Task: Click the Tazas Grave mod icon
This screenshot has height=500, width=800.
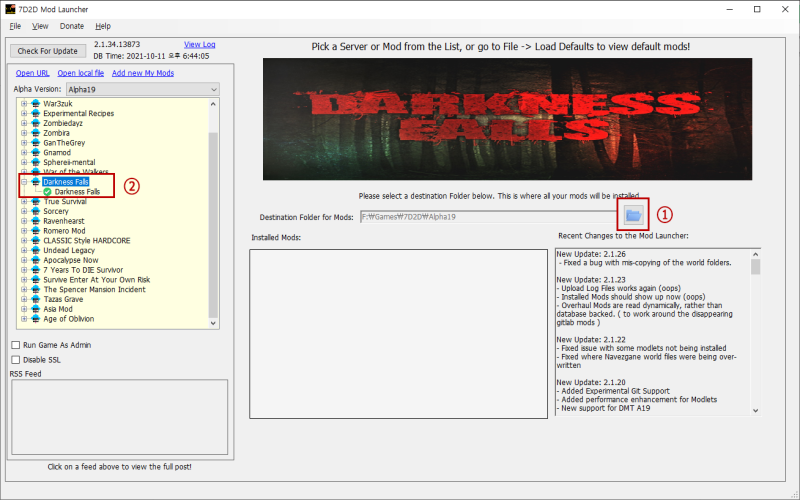Action: click(36, 299)
